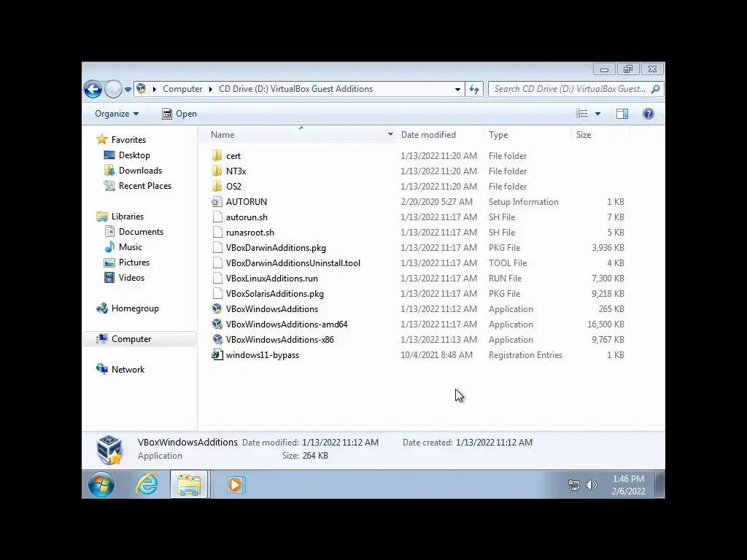Select Computer in the address bar path
The width and height of the screenshot is (747, 560).
point(182,89)
